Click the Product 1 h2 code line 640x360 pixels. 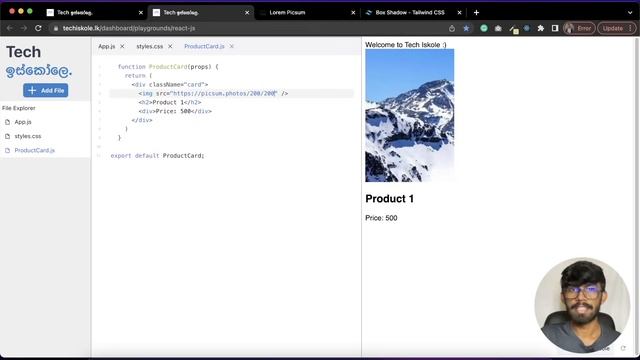(x=170, y=102)
